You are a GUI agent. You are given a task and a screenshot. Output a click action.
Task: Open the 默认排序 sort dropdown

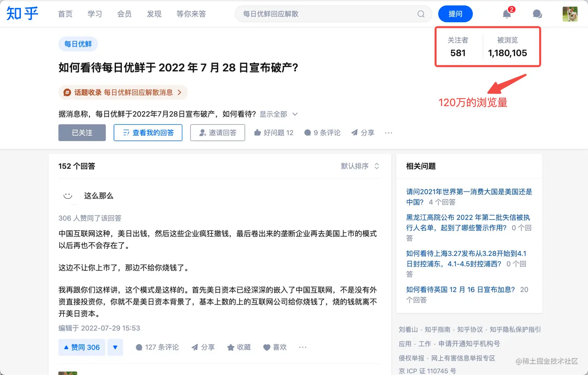(x=360, y=166)
